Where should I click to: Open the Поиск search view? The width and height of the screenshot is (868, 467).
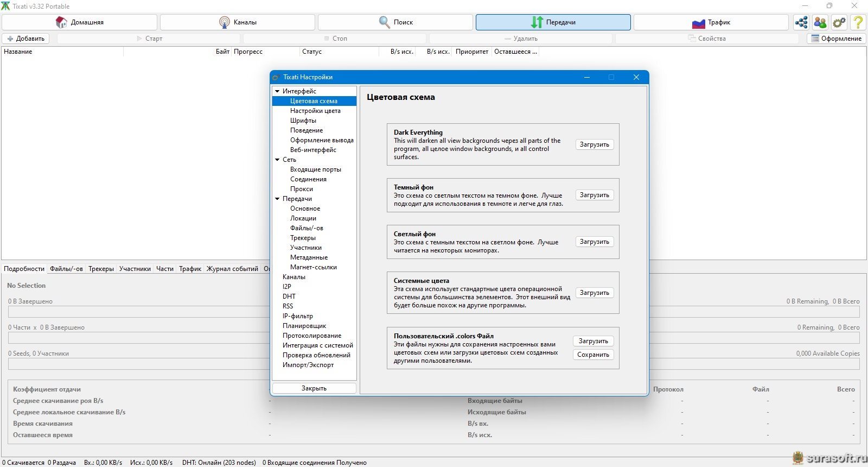pos(395,22)
